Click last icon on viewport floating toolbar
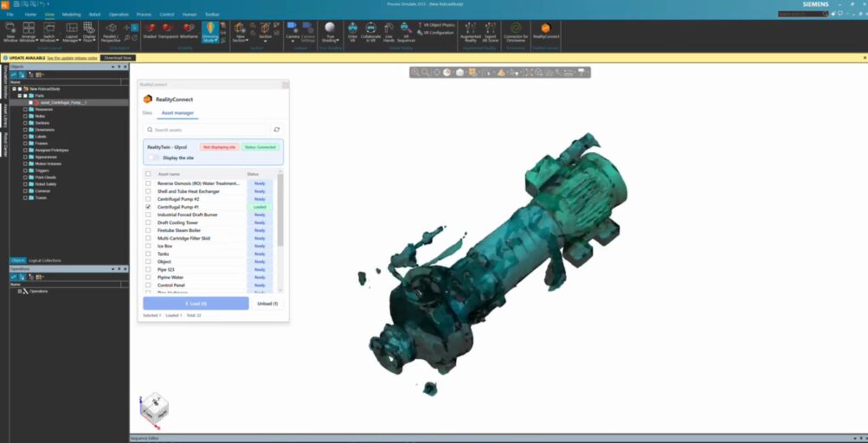This screenshot has height=443, width=868. pos(582,73)
